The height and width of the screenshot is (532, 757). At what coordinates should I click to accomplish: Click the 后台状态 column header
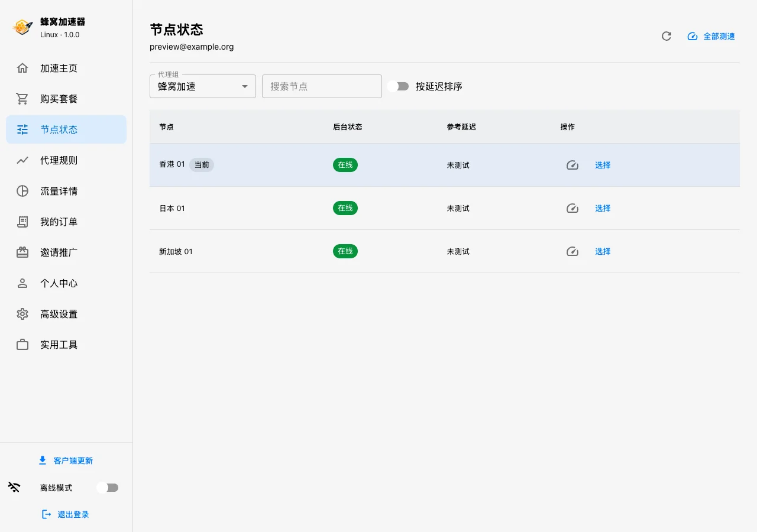pos(348,127)
